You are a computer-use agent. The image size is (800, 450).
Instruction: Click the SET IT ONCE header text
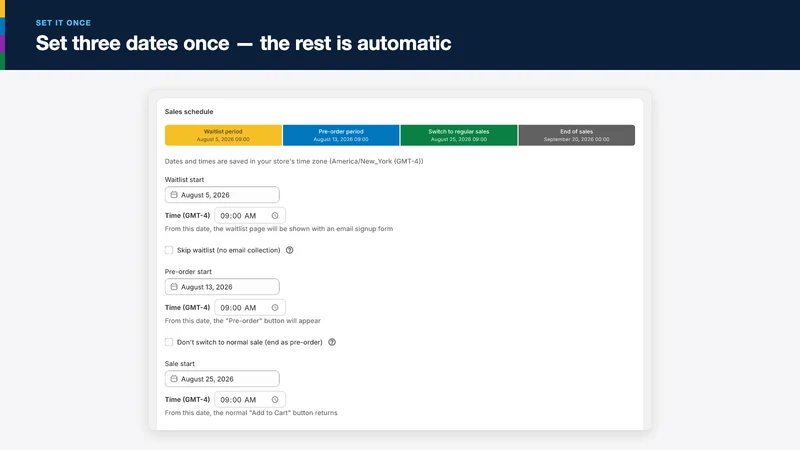63,23
